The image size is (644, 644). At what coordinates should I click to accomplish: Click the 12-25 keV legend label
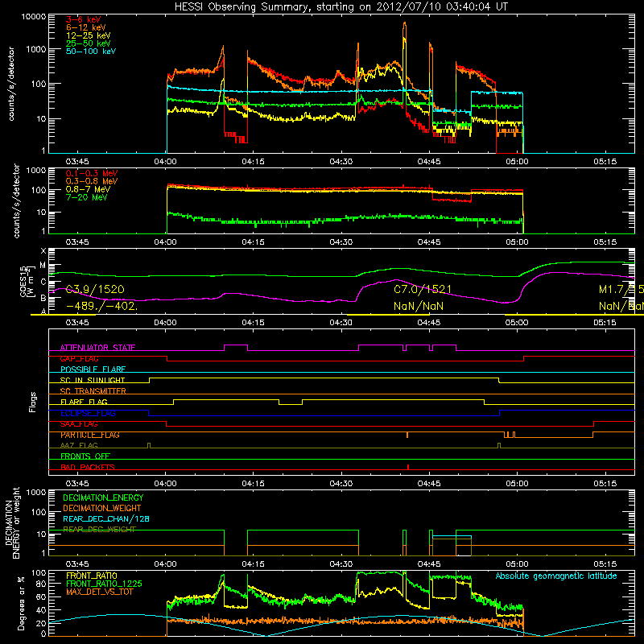89,35
